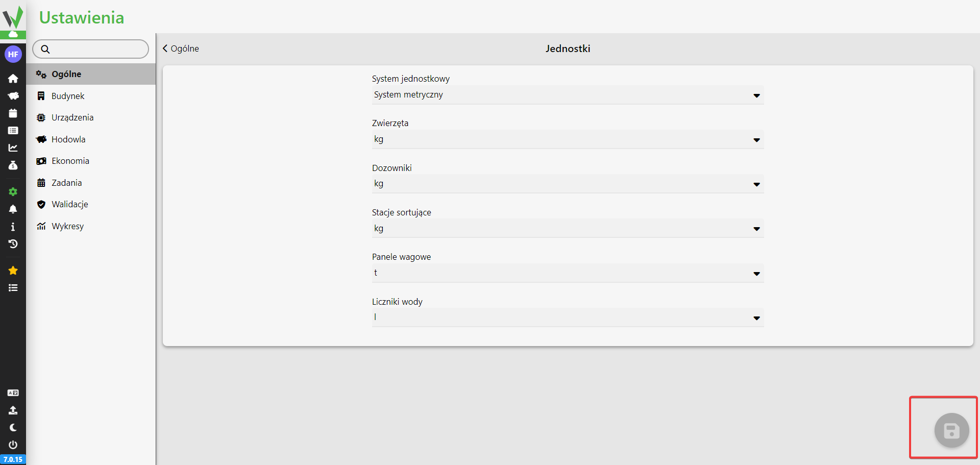Select Budynek in the settings menu
This screenshot has height=465, width=980.
pyautogui.click(x=68, y=96)
